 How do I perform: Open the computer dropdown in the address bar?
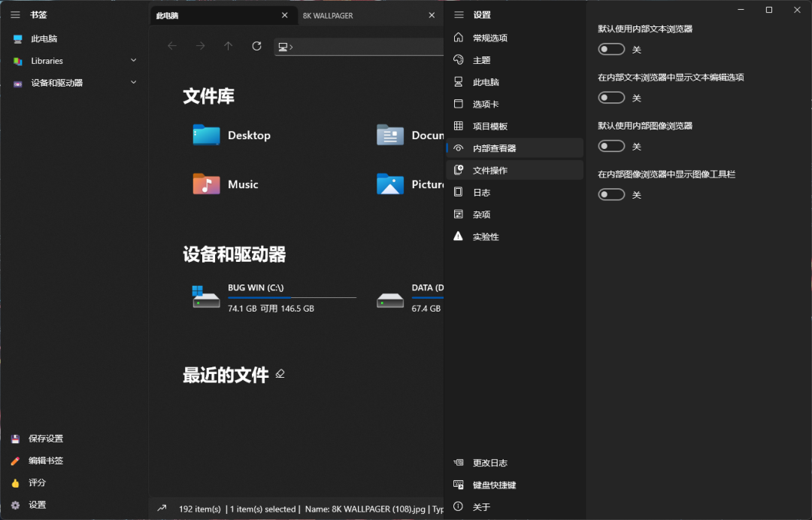tap(285, 46)
